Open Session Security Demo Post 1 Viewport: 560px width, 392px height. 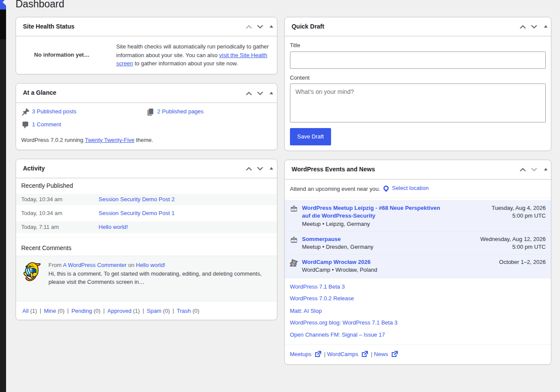point(136,213)
